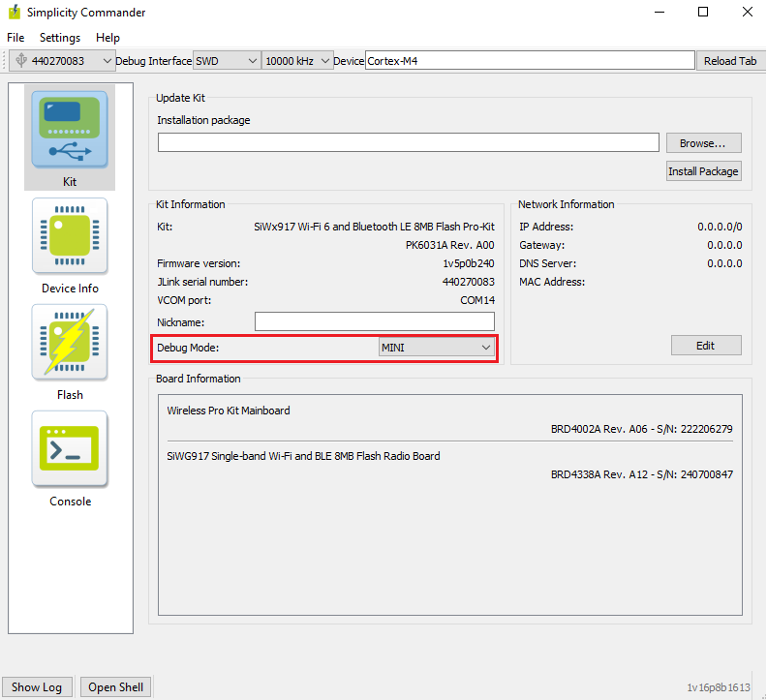Open the Settings menu
Image resolution: width=767 pixels, height=700 pixels.
[x=60, y=38]
